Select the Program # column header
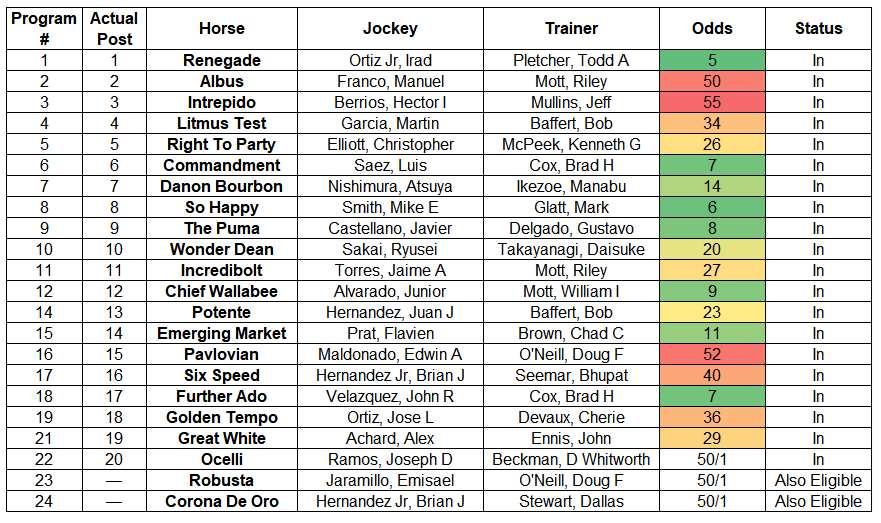Viewport: 881px width, 523px height. click(x=44, y=29)
